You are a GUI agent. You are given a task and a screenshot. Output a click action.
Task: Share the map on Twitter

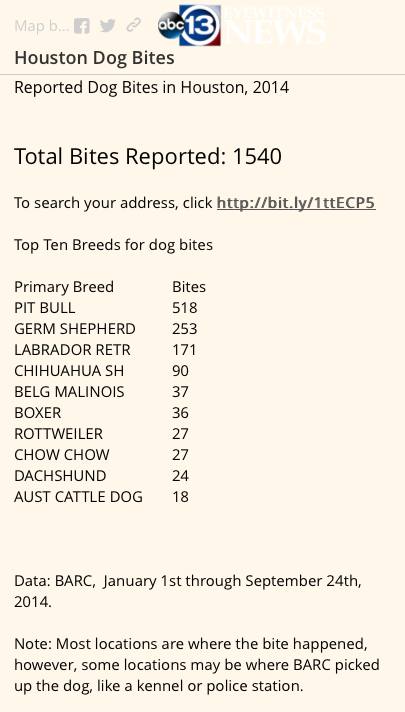[x=108, y=26]
